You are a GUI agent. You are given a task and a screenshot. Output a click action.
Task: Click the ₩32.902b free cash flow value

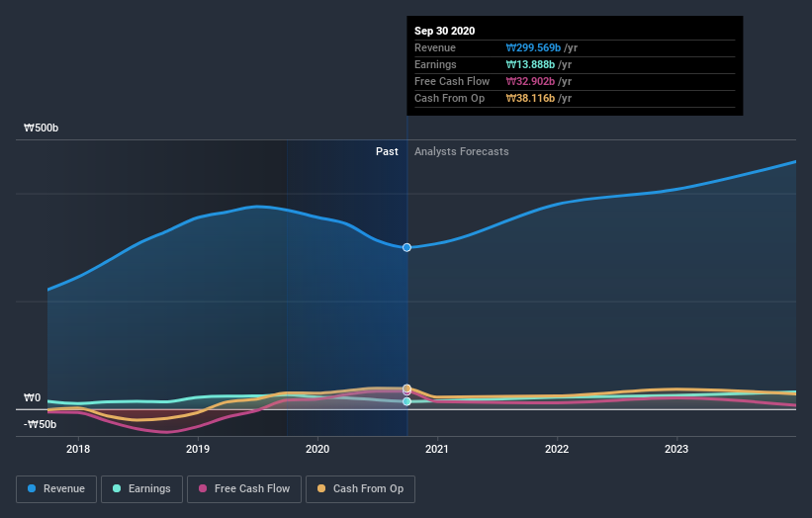pyautogui.click(x=530, y=81)
